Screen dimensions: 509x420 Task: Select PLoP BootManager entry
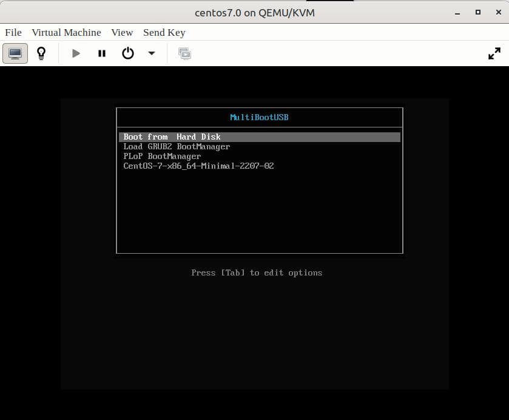coord(260,156)
